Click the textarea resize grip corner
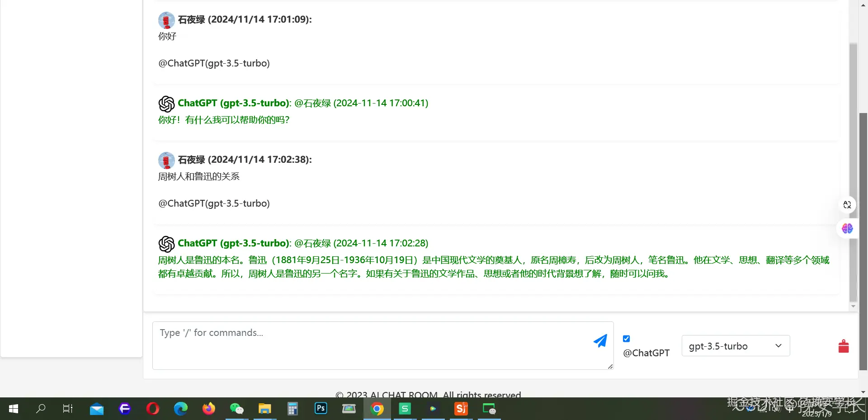868x420 pixels. [x=610, y=367]
